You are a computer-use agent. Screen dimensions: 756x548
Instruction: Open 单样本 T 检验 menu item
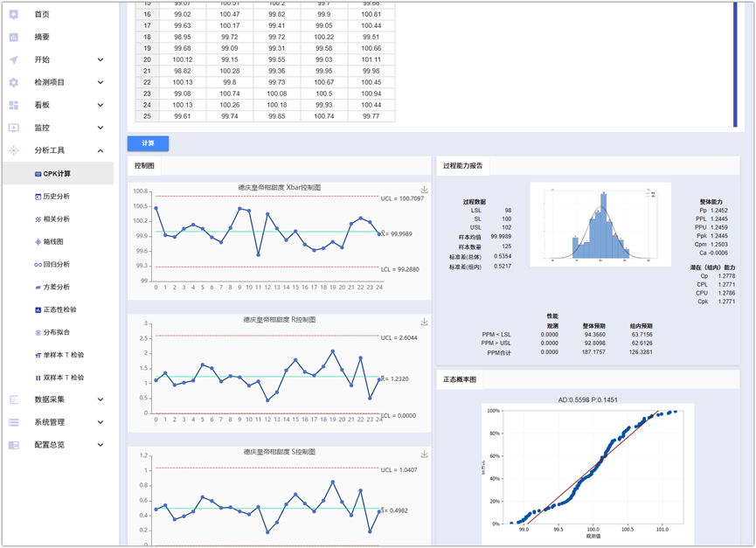63,355
